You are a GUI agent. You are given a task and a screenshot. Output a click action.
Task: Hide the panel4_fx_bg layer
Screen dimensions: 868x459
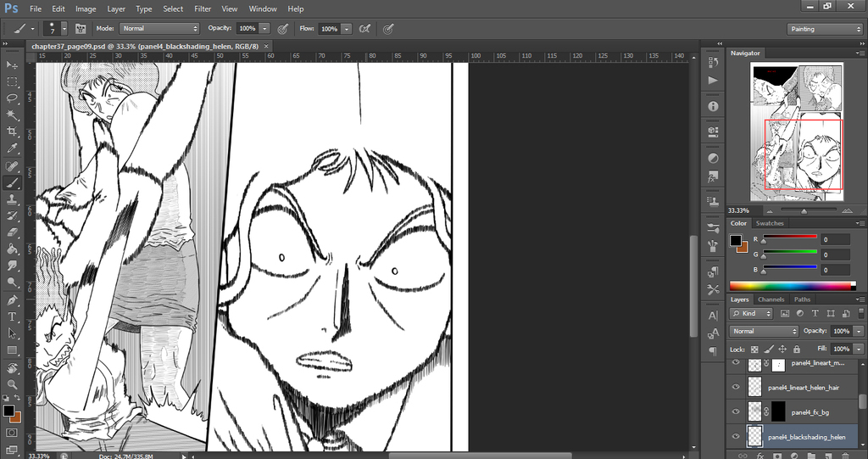coord(736,412)
